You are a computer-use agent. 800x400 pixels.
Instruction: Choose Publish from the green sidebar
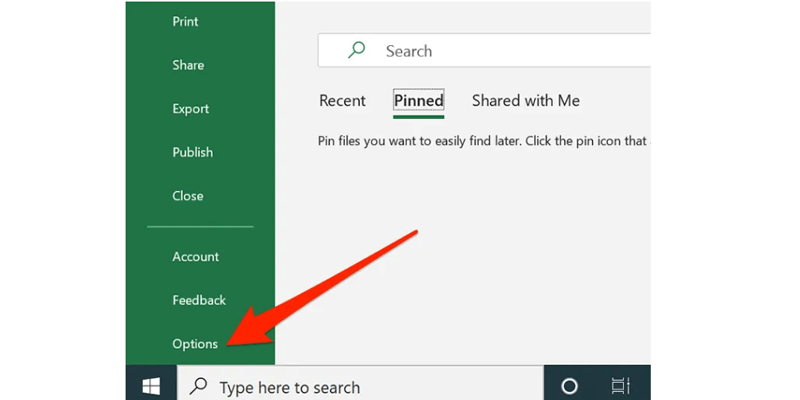[x=192, y=152]
